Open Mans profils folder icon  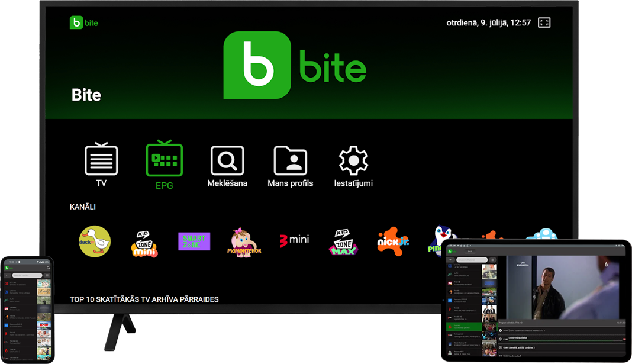[x=290, y=161]
